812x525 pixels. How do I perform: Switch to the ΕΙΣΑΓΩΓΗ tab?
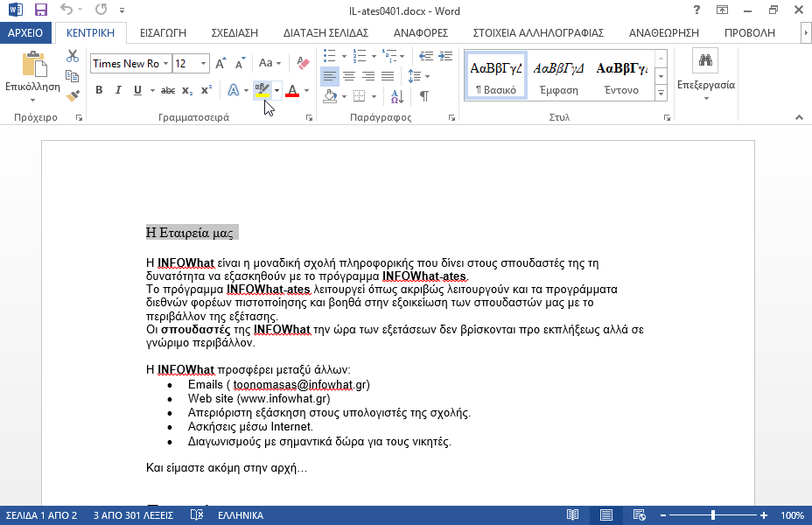[x=163, y=32]
